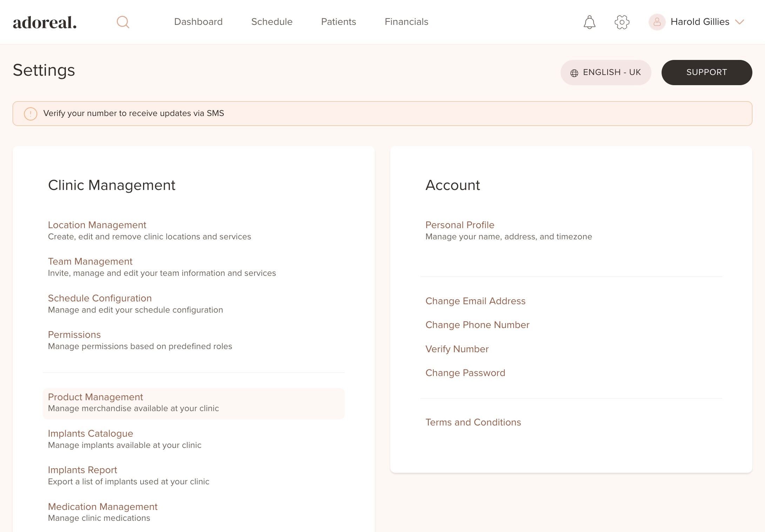Click the Verify Number link
This screenshot has width=765, height=532.
tap(457, 349)
